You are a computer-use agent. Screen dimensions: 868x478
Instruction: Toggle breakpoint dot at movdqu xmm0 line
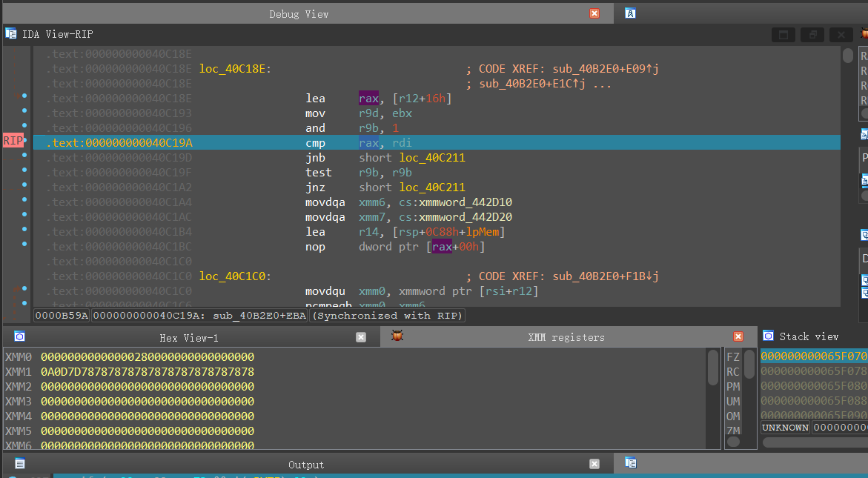pyautogui.click(x=24, y=288)
